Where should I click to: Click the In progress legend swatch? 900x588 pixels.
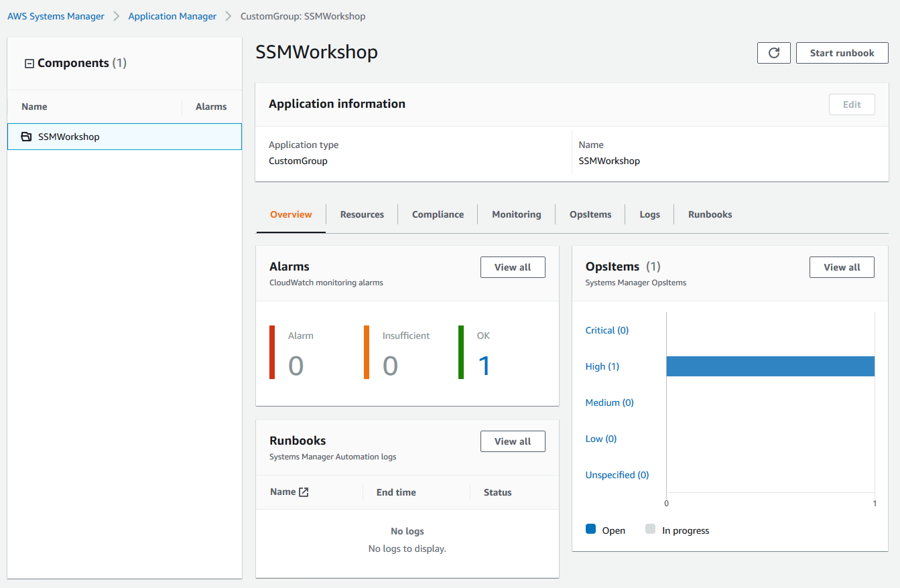coord(650,529)
